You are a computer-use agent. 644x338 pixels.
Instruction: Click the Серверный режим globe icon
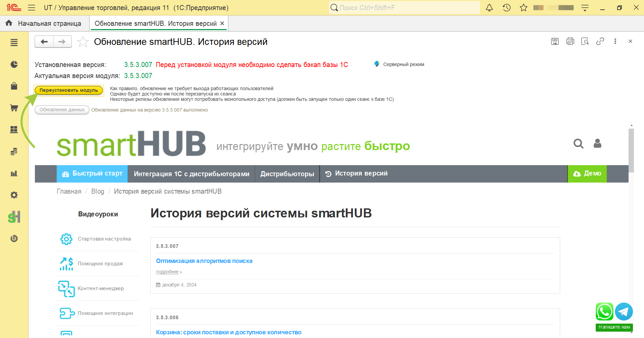click(377, 64)
